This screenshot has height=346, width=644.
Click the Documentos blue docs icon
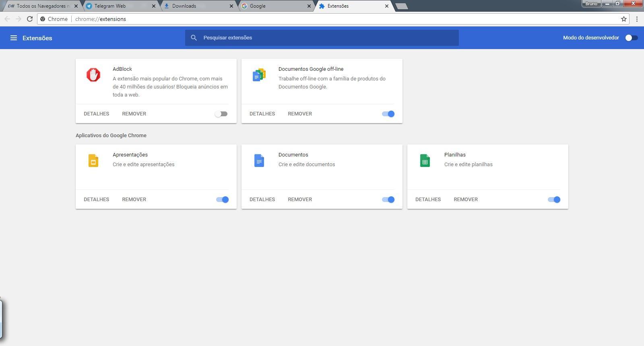pos(259,161)
